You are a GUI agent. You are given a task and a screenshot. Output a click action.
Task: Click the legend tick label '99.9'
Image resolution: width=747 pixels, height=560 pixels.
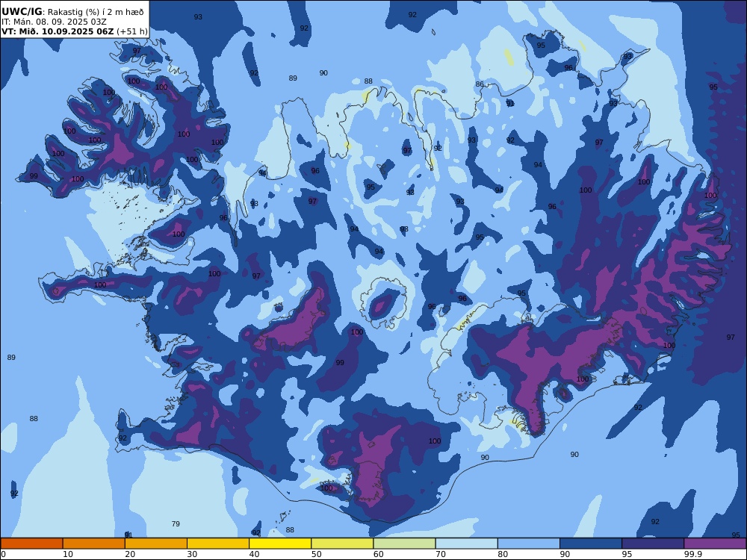[x=692, y=554]
